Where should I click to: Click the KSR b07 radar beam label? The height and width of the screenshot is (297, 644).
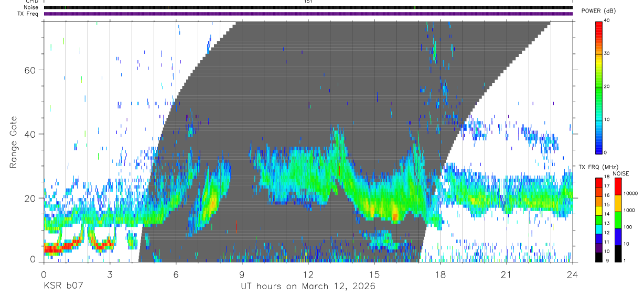[x=63, y=286]
